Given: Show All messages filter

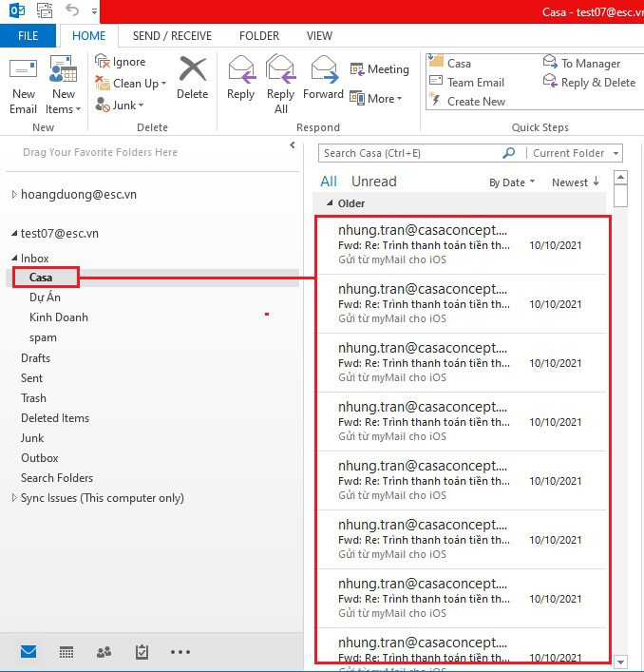Looking at the screenshot, I should pos(329,182).
